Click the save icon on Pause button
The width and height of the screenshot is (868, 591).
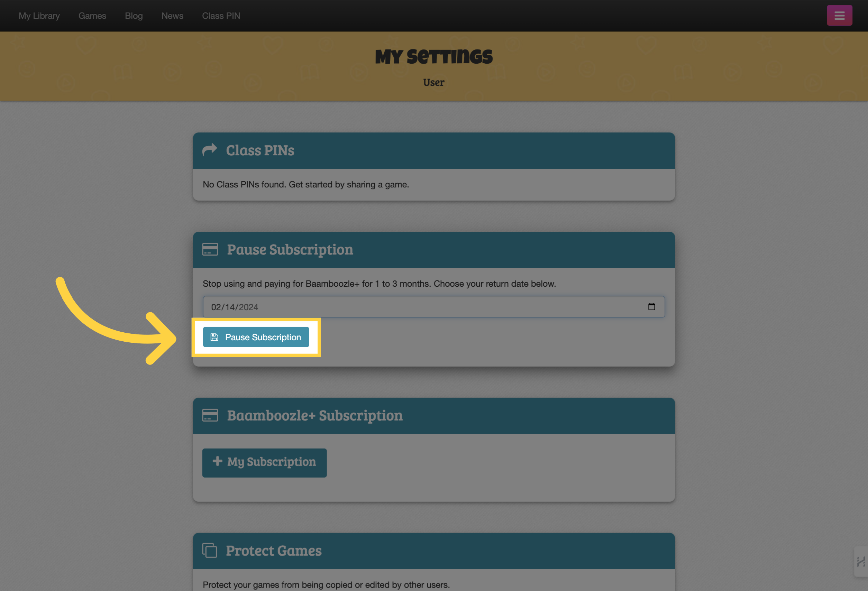tap(214, 337)
